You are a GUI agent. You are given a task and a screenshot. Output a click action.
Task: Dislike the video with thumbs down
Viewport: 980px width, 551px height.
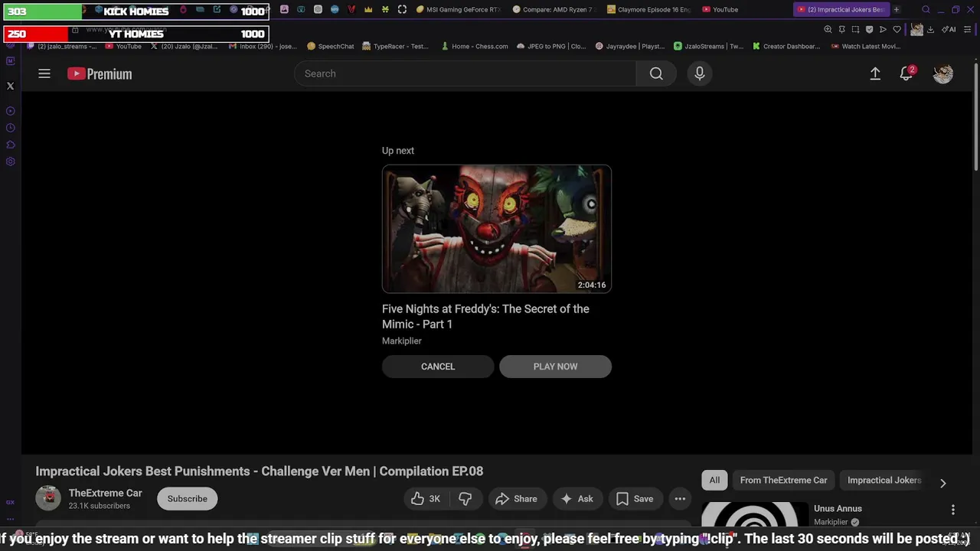465,498
